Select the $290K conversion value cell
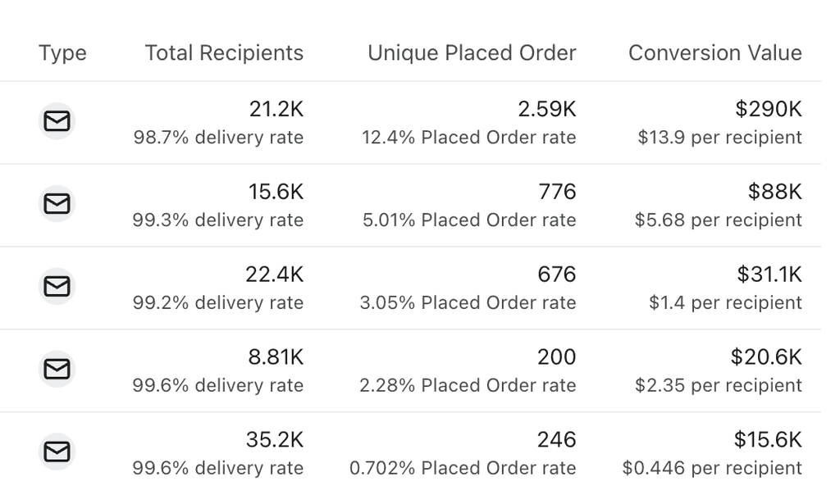 (x=768, y=109)
